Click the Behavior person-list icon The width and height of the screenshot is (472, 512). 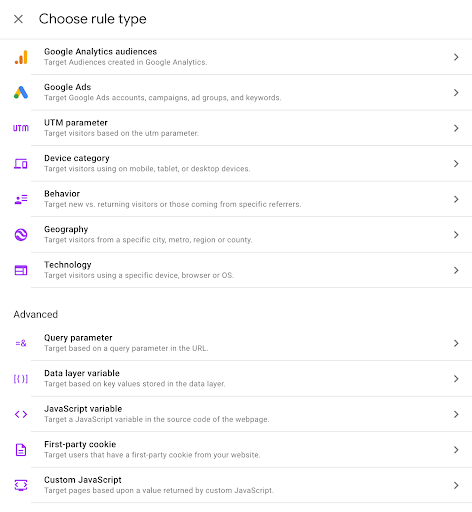(x=21, y=199)
